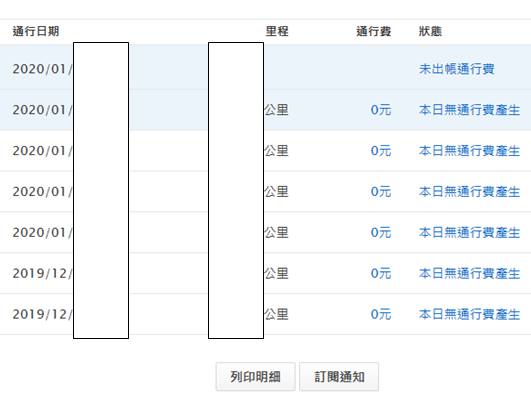
Task: Click the 里程 column header
Action: coord(277,31)
